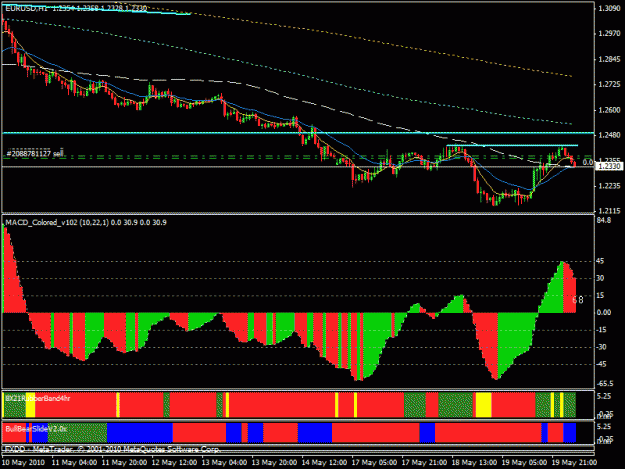Select the long cyan horizontal line at 1.2480
The height and width of the screenshot is (469, 625).
click(298, 133)
